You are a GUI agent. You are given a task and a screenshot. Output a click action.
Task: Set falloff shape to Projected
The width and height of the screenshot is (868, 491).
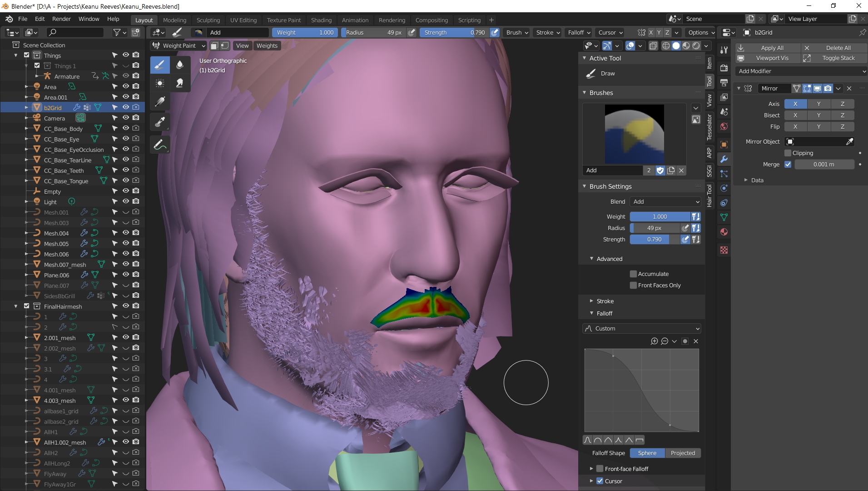click(683, 453)
